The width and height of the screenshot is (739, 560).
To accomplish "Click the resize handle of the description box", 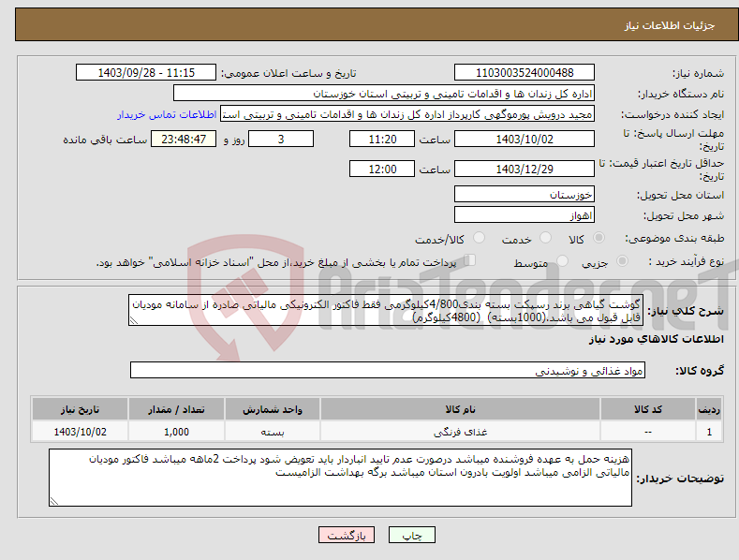I will click(x=133, y=320).
